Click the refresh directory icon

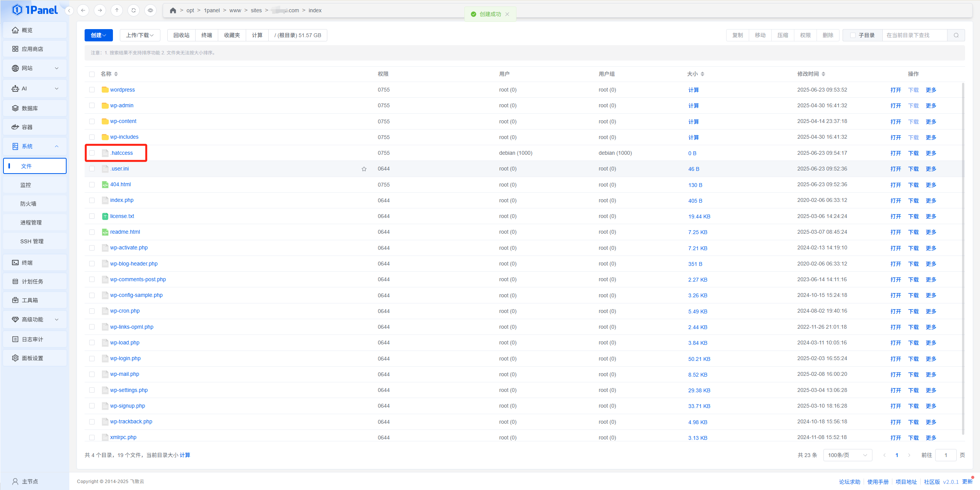[x=134, y=10]
